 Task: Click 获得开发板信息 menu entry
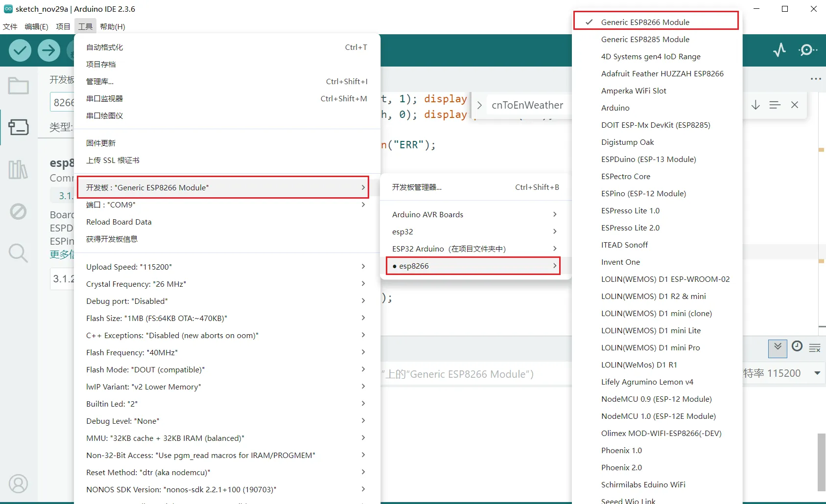tap(227, 239)
